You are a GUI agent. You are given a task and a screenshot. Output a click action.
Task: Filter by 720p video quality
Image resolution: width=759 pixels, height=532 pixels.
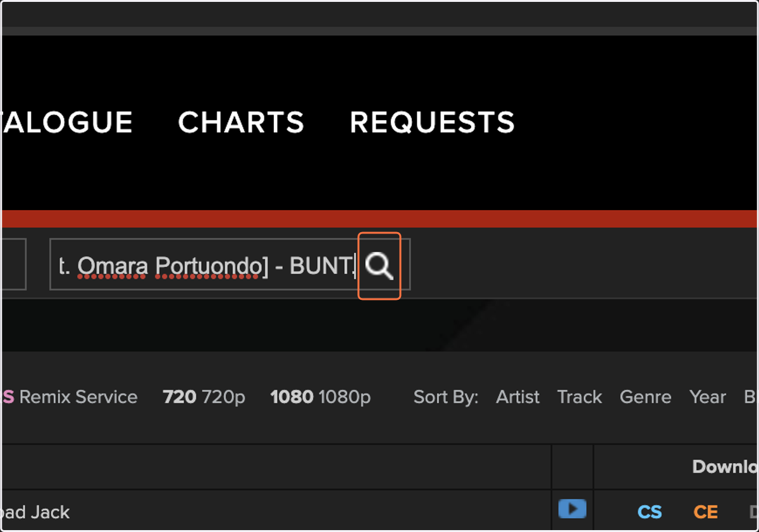204,397
